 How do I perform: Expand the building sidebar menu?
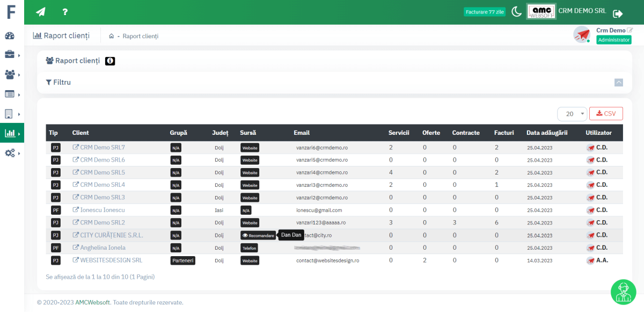(10, 114)
